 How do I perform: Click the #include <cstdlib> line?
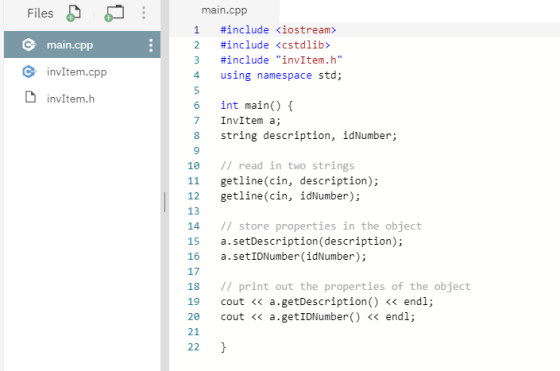tap(275, 45)
